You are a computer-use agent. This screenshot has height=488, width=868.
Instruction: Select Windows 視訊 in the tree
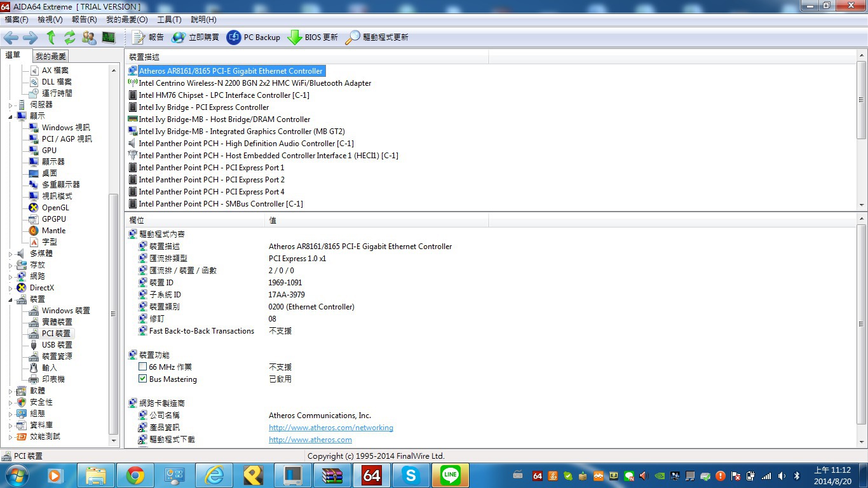(65, 128)
